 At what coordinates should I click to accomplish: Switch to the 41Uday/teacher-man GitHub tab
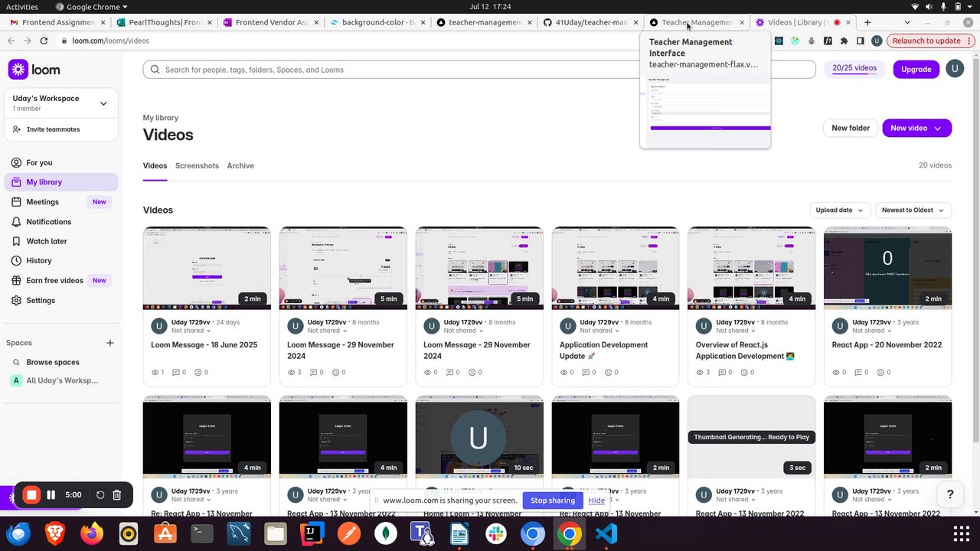[x=590, y=22]
